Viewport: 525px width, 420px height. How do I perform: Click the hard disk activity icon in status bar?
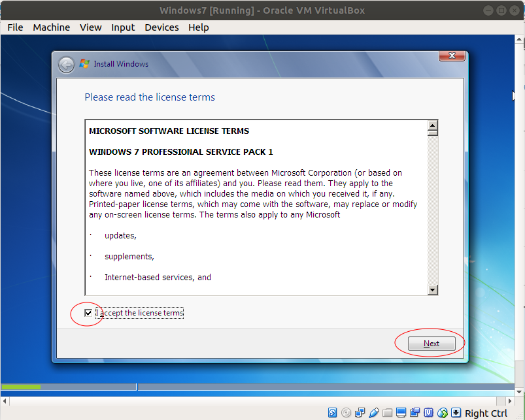point(332,413)
